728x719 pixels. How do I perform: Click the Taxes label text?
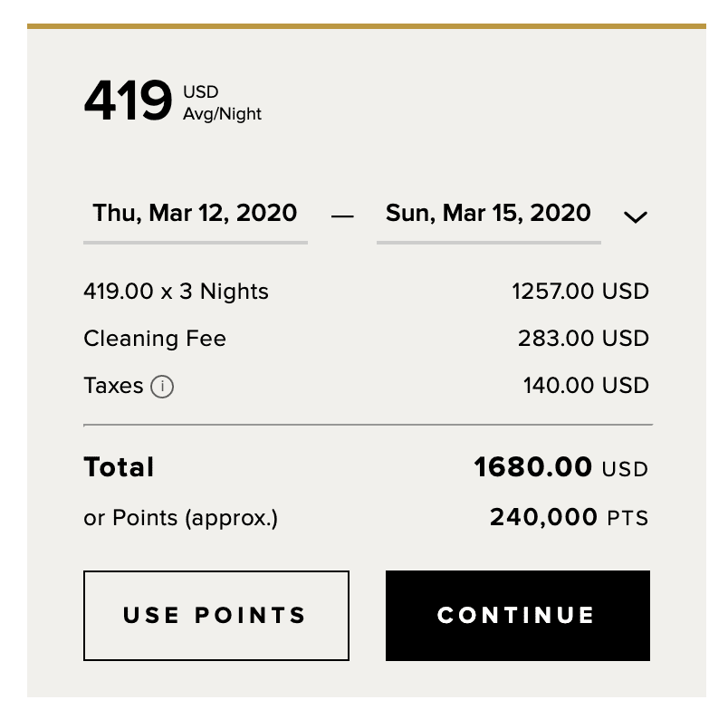114,385
